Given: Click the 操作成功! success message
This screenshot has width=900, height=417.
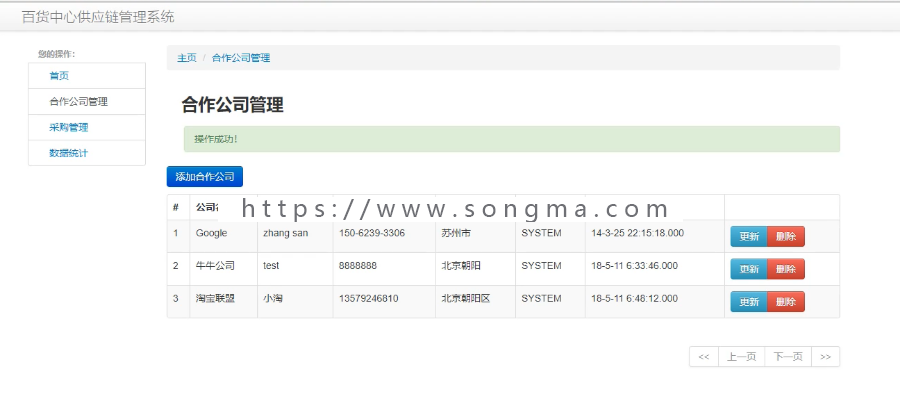Looking at the screenshot, I should click(x=511, y=139).
